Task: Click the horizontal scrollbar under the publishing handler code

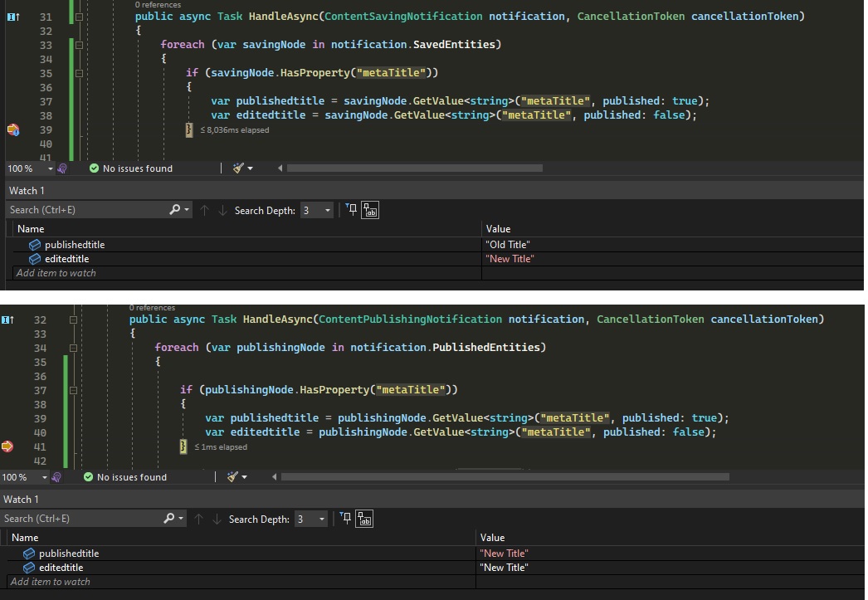Action: point(505,477)
